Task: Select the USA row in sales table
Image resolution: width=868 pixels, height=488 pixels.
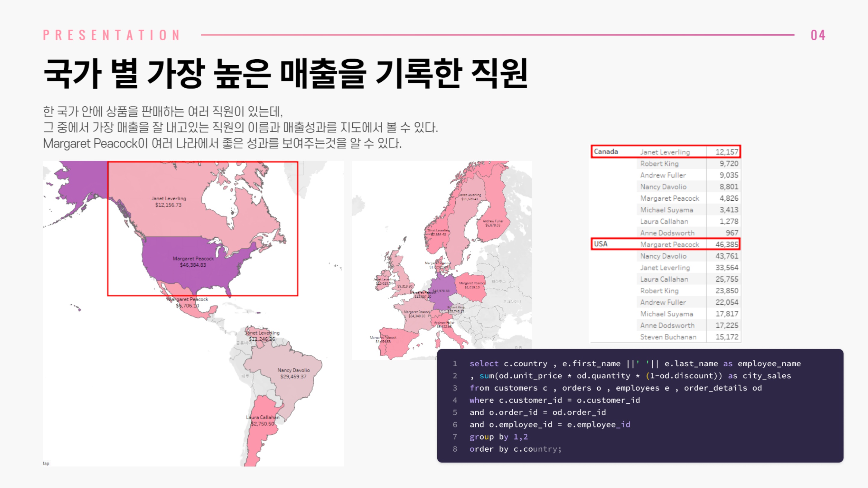Action: pos(665,244)
